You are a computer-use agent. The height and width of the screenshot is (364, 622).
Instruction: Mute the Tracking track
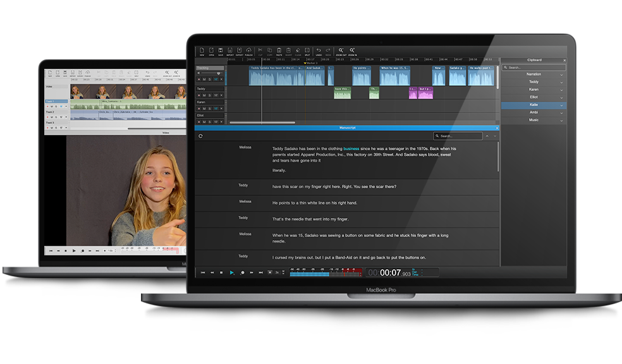(204, 79)
